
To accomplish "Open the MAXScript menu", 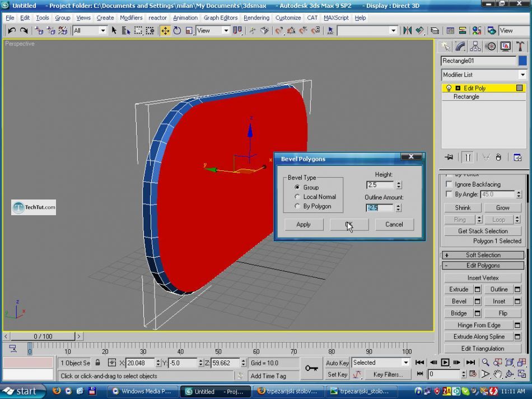I will 336,18.
